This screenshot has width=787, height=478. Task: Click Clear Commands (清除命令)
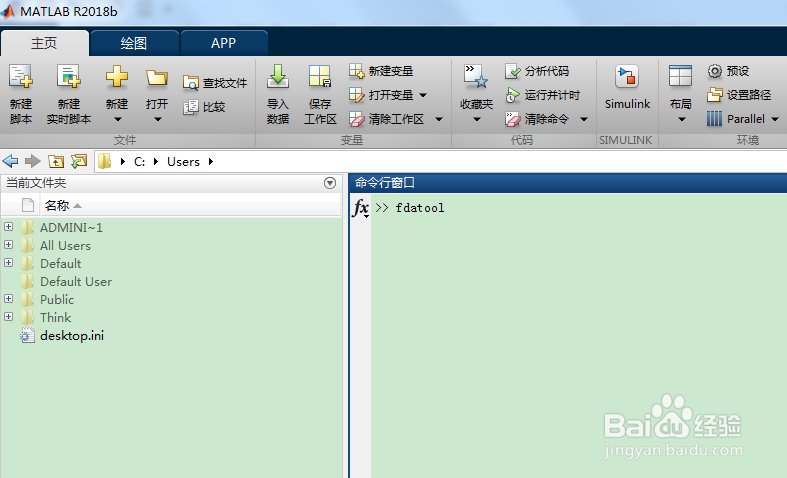tap(537, 119)
